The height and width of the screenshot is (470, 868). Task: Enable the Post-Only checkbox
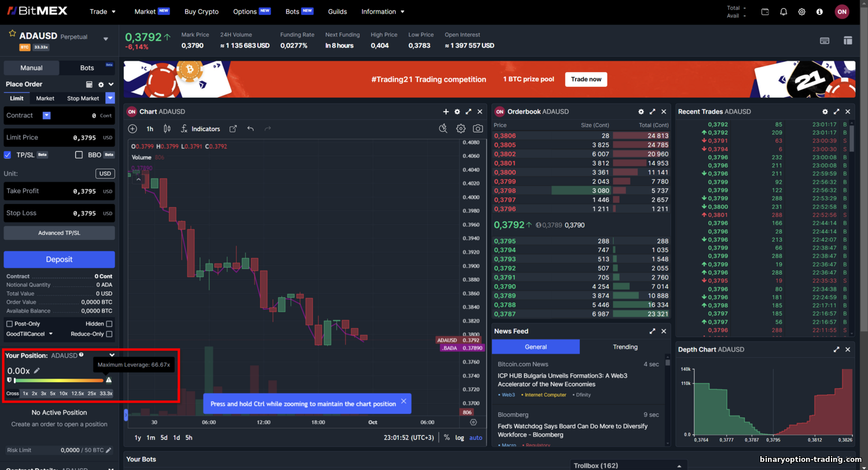click(9, 324)
